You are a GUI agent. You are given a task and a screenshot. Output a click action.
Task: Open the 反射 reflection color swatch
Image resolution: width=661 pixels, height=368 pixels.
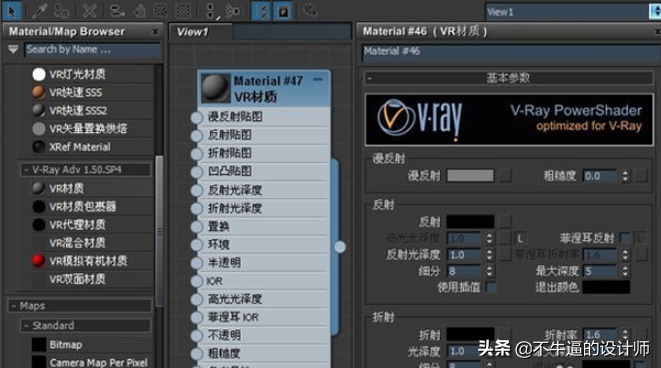point(470,222)
